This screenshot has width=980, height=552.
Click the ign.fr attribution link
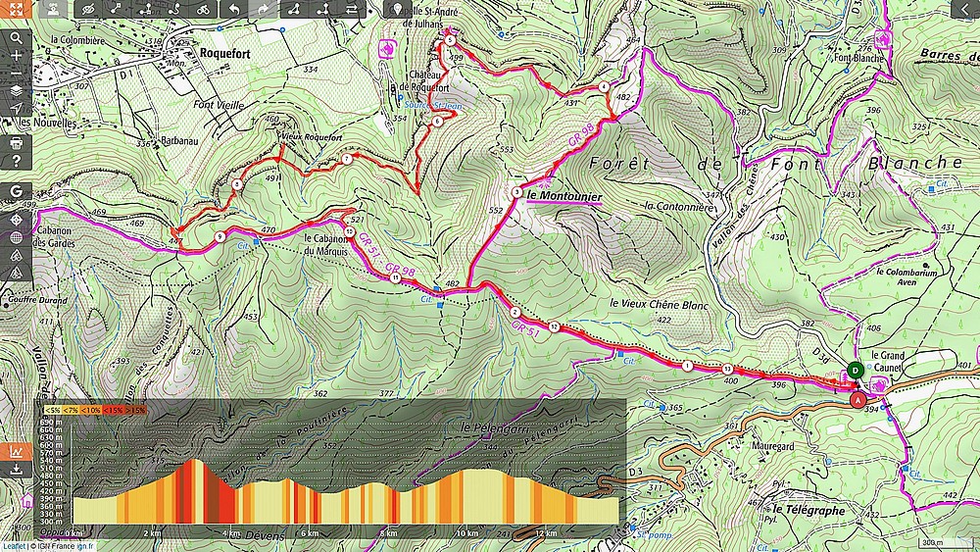tap(85, 546)
